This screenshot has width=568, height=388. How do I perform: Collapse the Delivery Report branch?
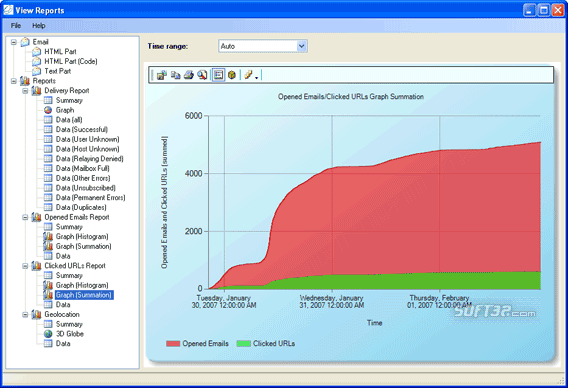(x=25, y=91)
